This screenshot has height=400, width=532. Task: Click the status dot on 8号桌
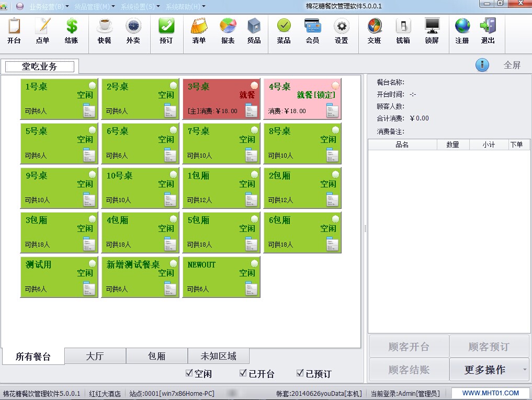[x=335, y=130]
